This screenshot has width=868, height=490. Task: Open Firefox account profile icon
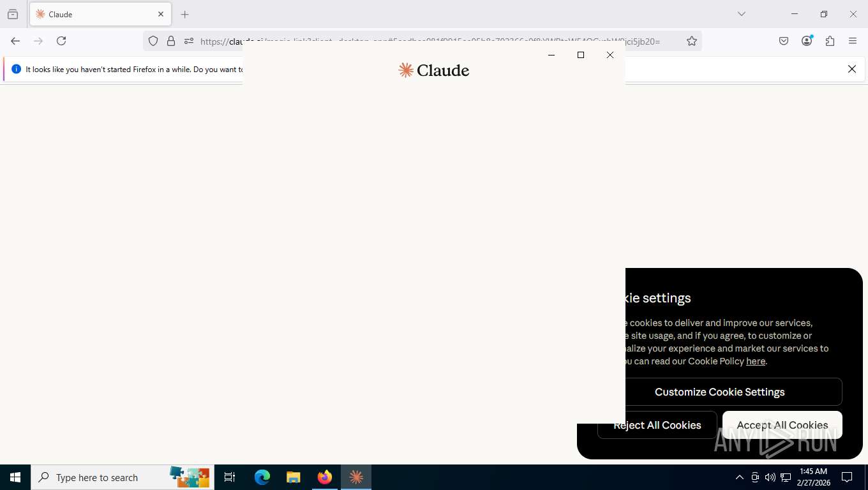807,41
